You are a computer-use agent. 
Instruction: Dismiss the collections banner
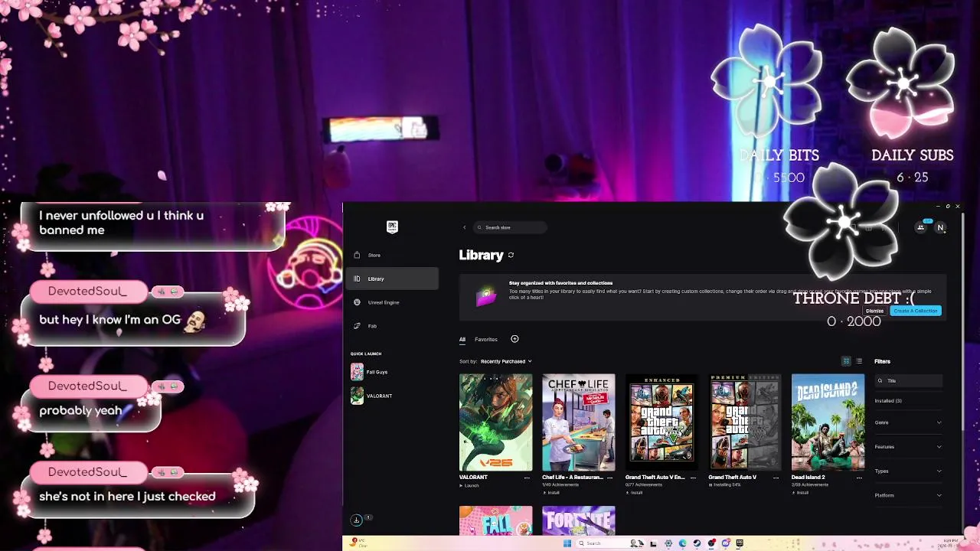[874, 311]
